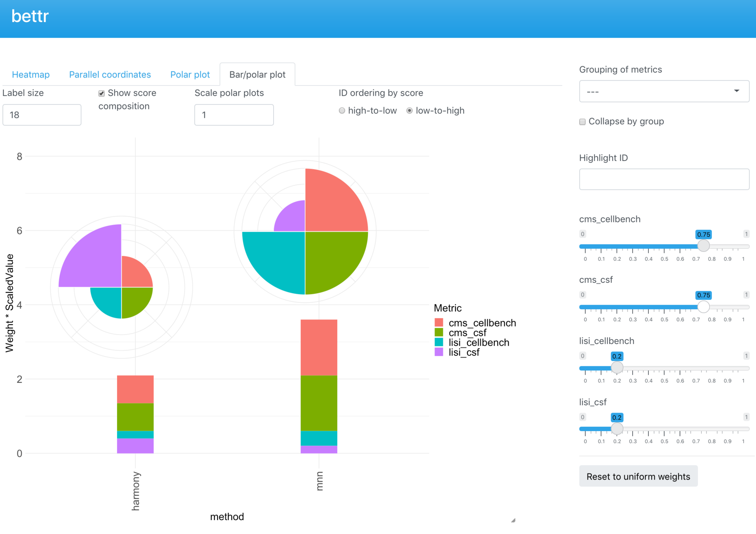
Task: Click the lisi_csf slider handle
Action: (x=617, y=428)
